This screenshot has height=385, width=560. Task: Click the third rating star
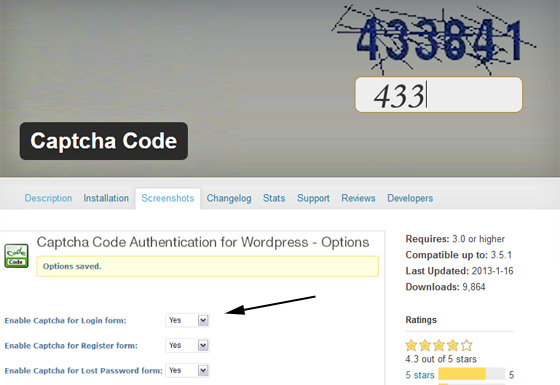pos(439,345)
